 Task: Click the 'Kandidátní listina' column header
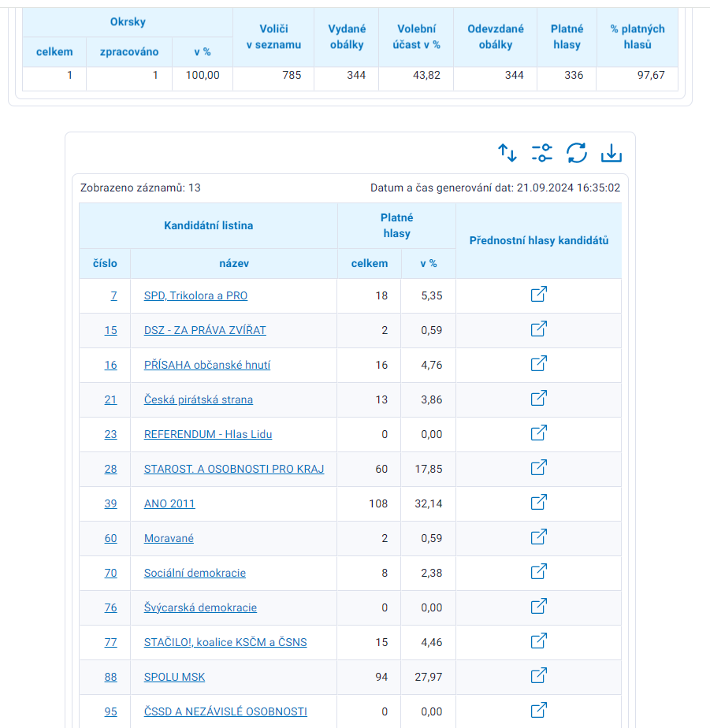click(x=209, y=225)
